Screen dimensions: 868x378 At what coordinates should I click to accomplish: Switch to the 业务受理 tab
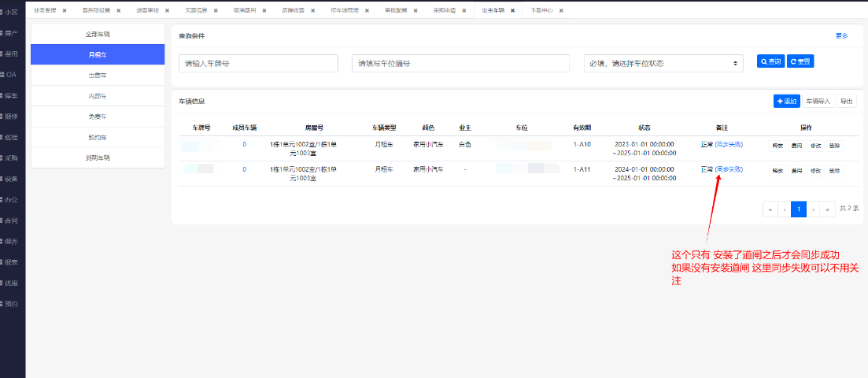[x=46, y=10]
